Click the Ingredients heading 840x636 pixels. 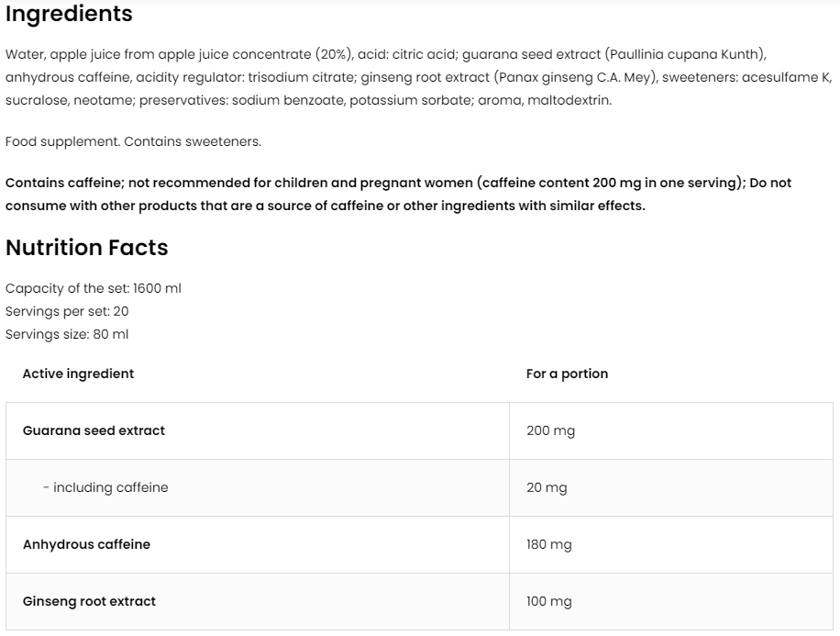click(69, 15)
